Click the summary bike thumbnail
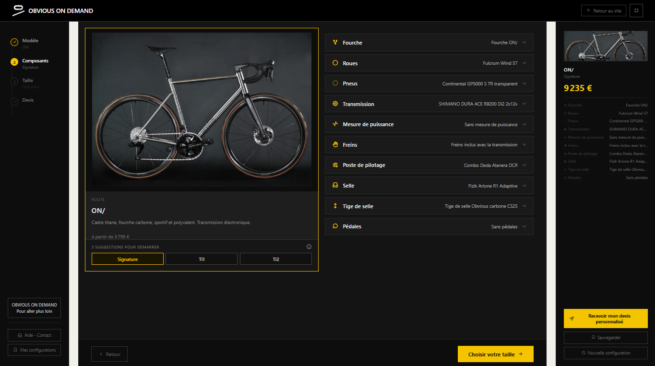The width and height of the screenshot is (655, 366). pos(606,46)
